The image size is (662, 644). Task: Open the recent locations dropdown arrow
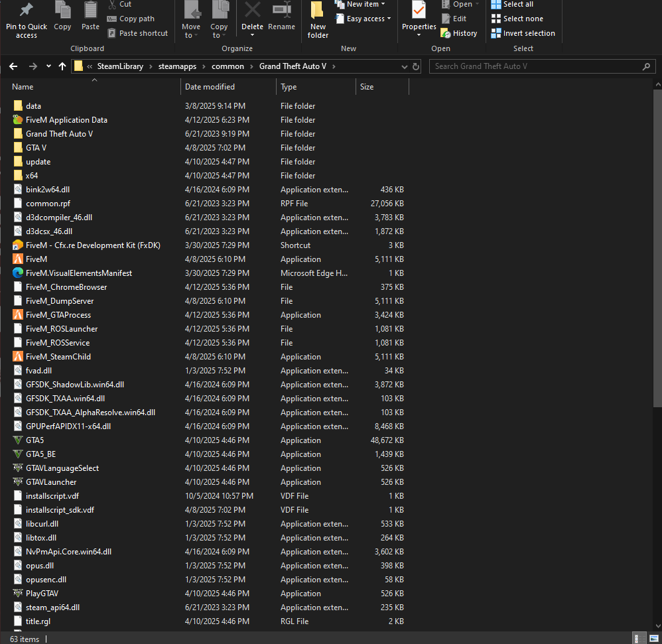[48, 66]
